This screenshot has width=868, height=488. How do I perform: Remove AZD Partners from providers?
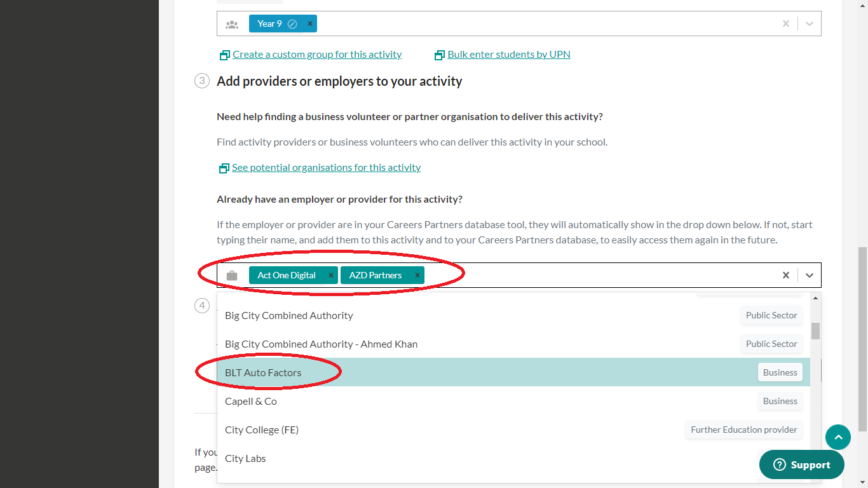click(417, 275)
